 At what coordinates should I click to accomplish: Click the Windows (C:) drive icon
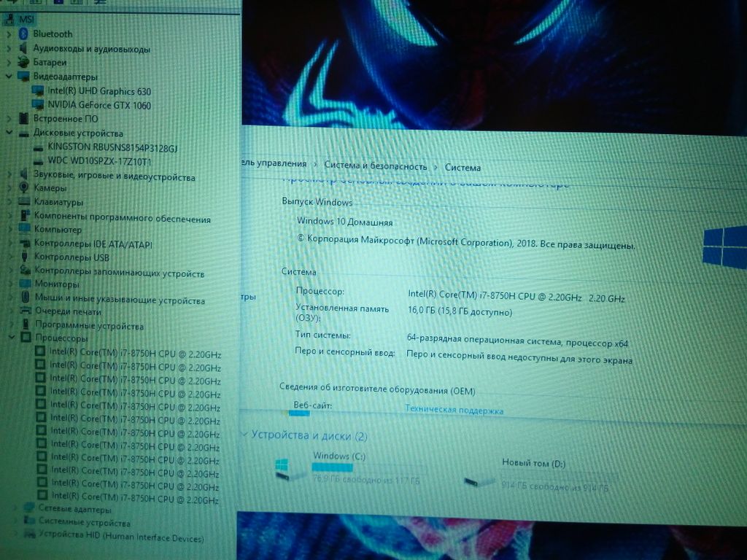click(x=290, y=469)
